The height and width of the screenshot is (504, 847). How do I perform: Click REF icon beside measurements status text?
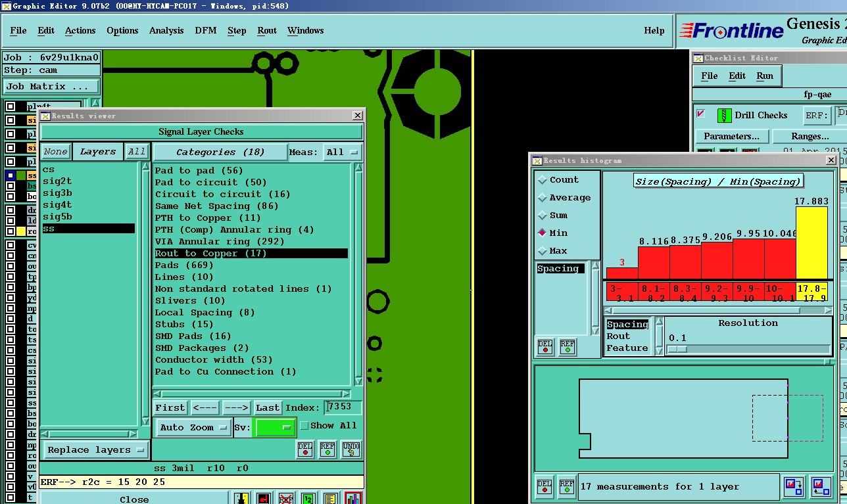click(x=567, y=487)
